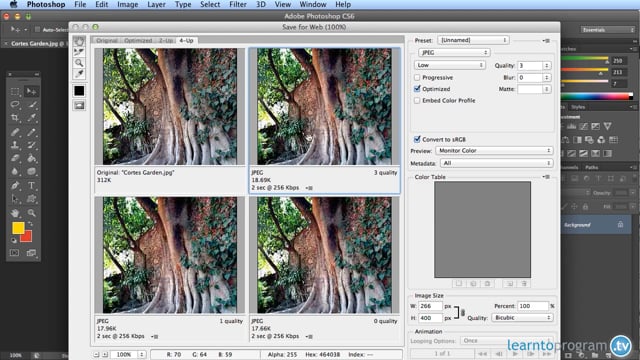
Task: Select the Zoom tool in Save for Web
Action: 79,63
